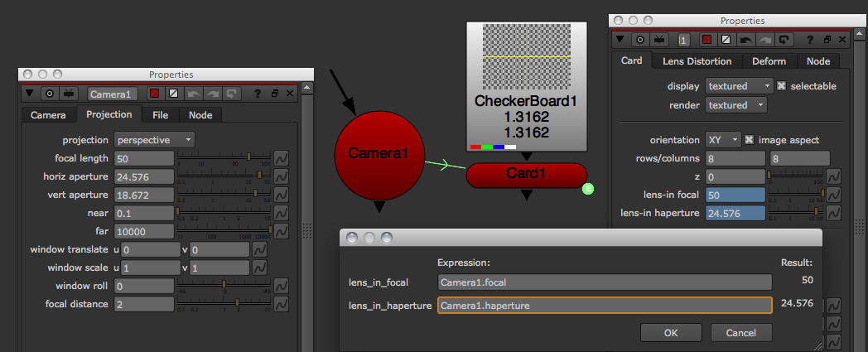The width and height of the screenshot is (868, 352).
Task: Toggle the image aspect checkbox
Action: point(750,139)
